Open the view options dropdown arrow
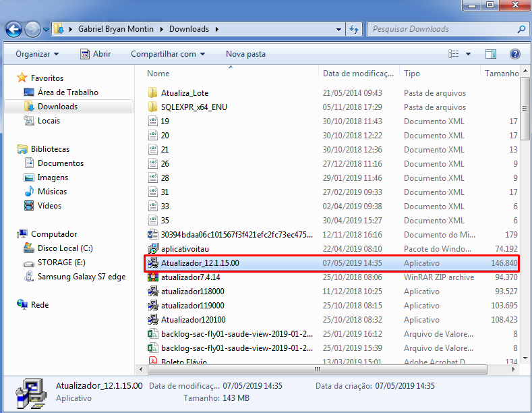Screen dimensions: 532x413 [468, 54]
